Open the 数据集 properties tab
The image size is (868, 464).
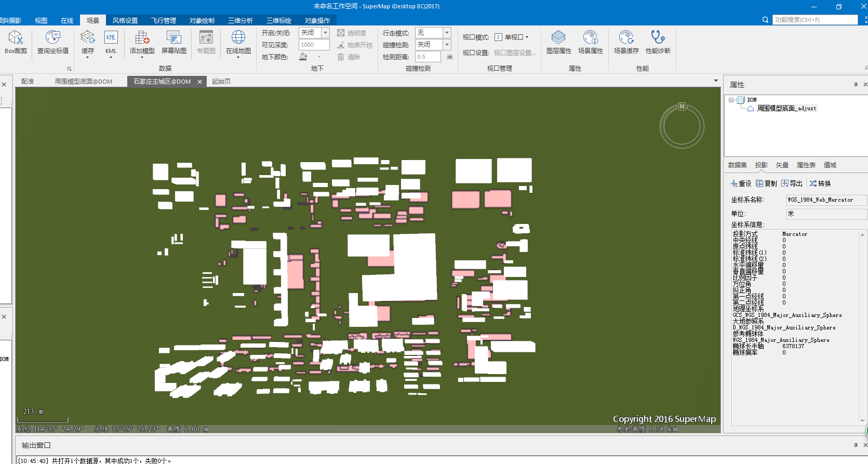tap(738, 165)
